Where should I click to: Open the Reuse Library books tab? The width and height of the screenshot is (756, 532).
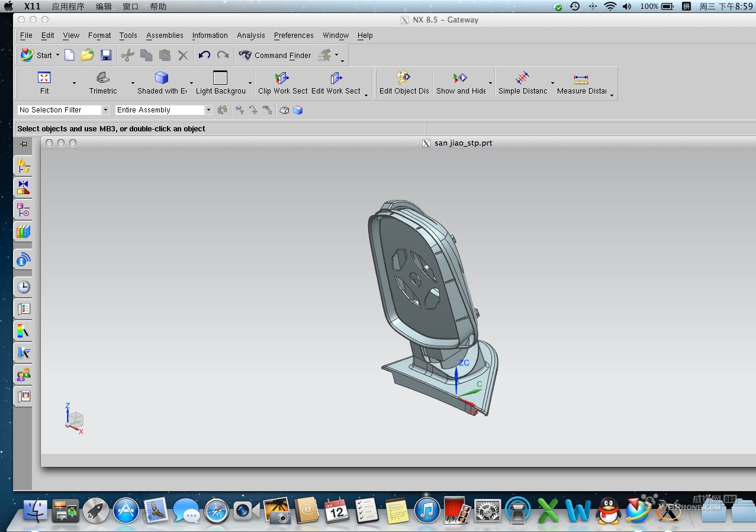[23, 231]
